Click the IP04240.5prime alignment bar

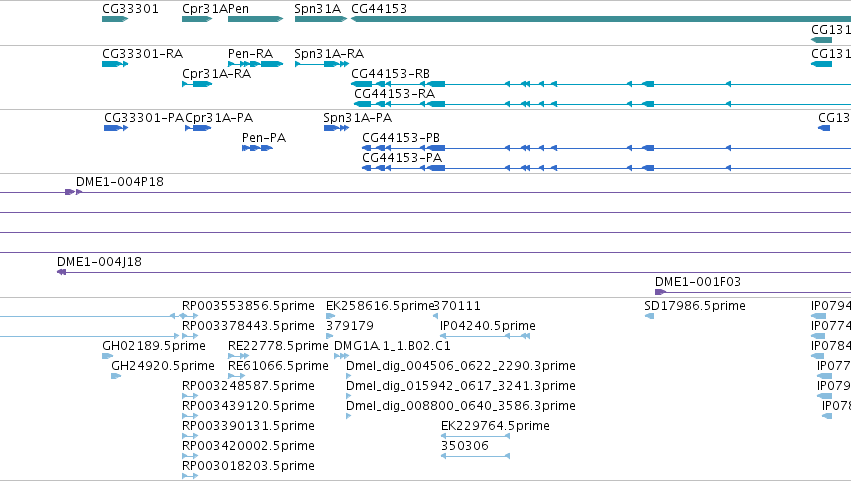485,336
